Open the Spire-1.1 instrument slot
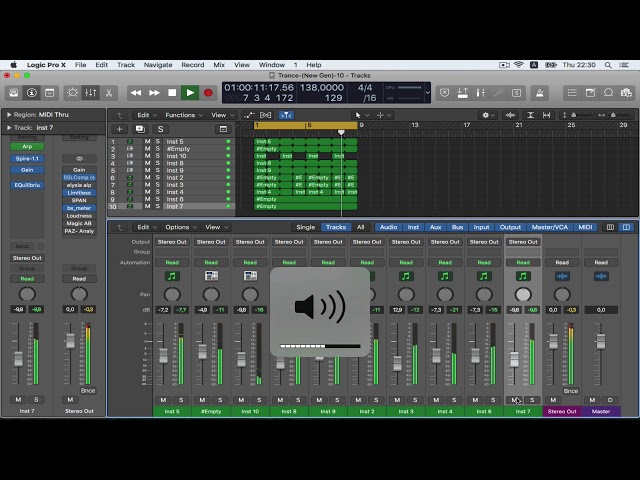640x480 pixels. [27, 158]
